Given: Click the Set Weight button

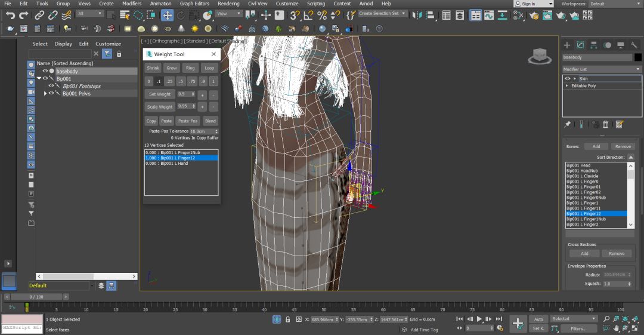Looking at the screenshot, I should [160, 94].
